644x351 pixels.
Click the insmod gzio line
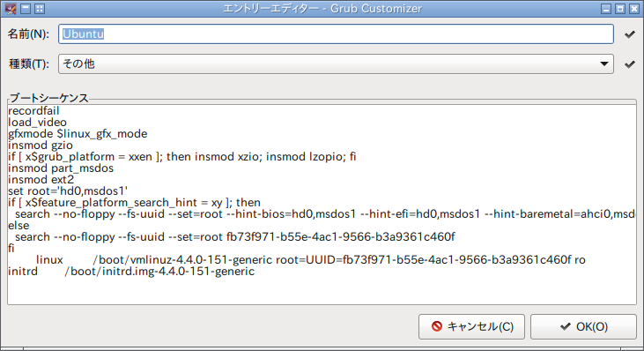pos(41,146)
